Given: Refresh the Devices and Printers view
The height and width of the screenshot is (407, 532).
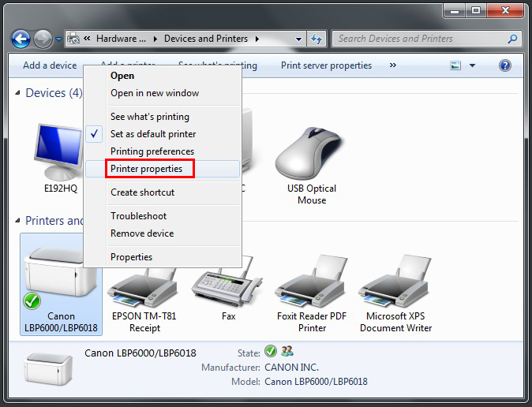Looking at the screenshot, I should (317, 39).
